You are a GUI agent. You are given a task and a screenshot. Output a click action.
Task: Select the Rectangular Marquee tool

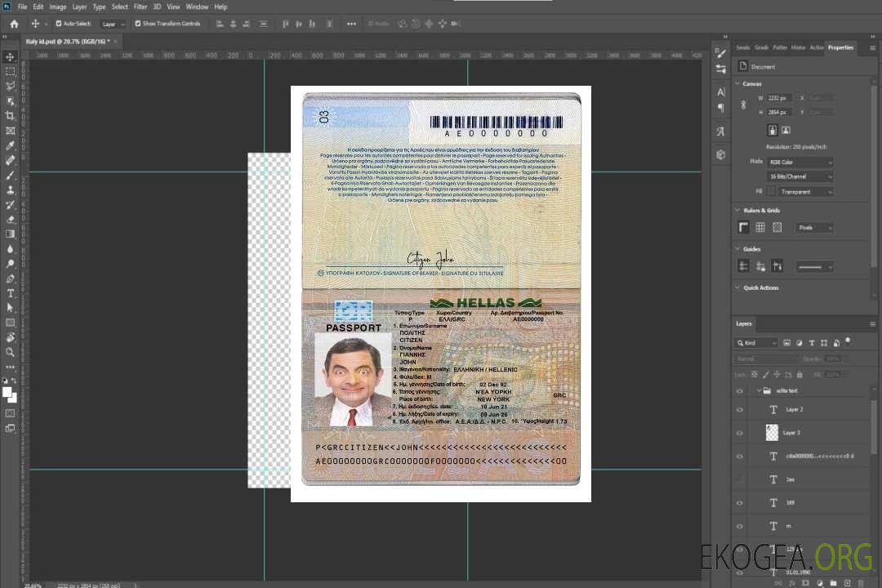(10, 72)
